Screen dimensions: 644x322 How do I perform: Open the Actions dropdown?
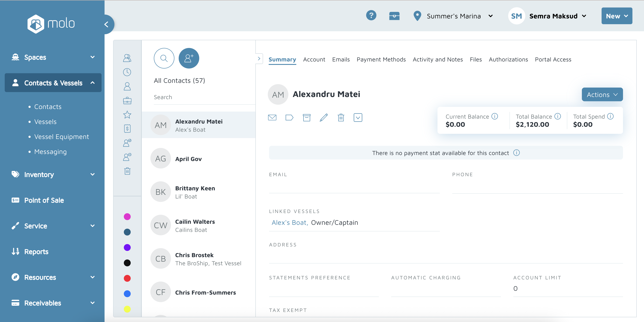click(602, 94)
